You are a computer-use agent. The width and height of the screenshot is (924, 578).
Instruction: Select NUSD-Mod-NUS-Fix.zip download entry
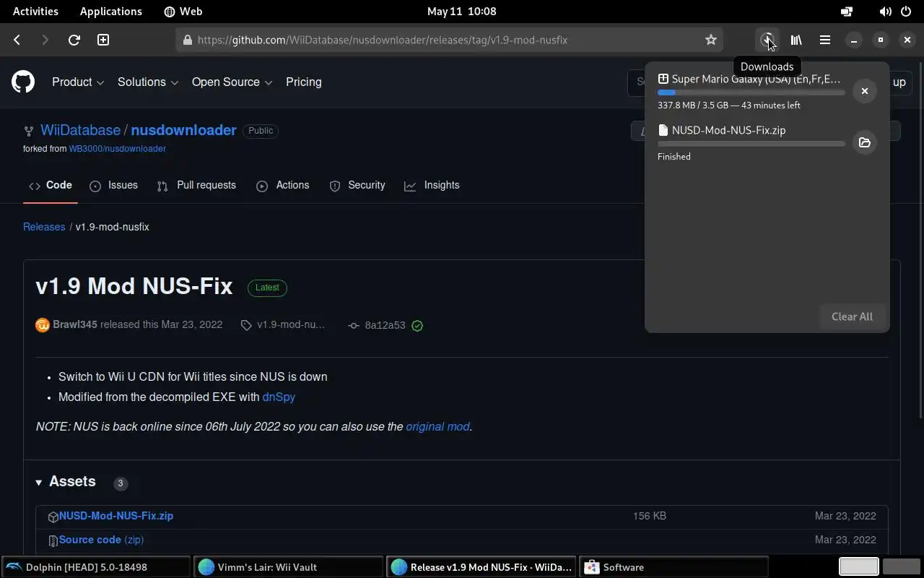(751, 142)
